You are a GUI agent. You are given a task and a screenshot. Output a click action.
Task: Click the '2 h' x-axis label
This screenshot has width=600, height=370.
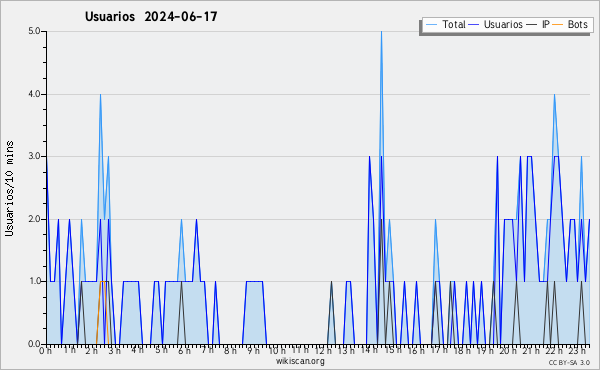coord(91,350)
